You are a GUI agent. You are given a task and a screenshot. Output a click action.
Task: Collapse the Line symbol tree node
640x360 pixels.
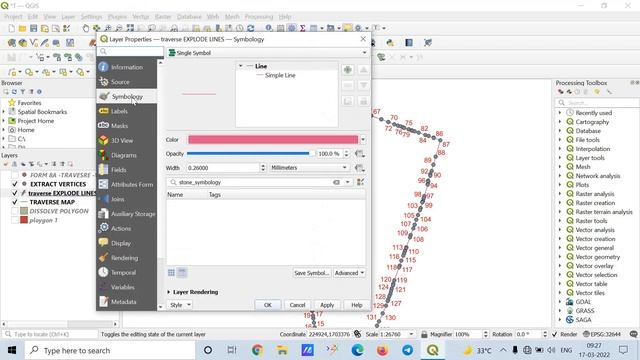coord(241,66)
